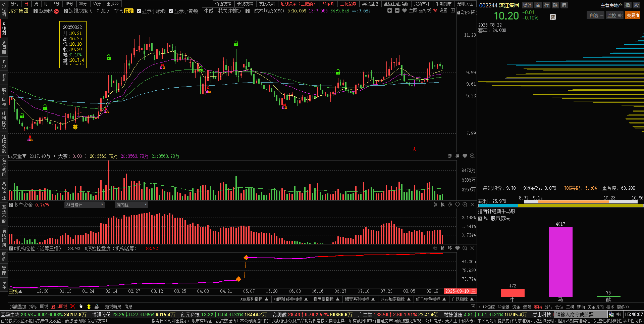Viewport: 644px width, 324px height.
Task: Click the 场外 button next to the stock name
Action: point(527,5)
